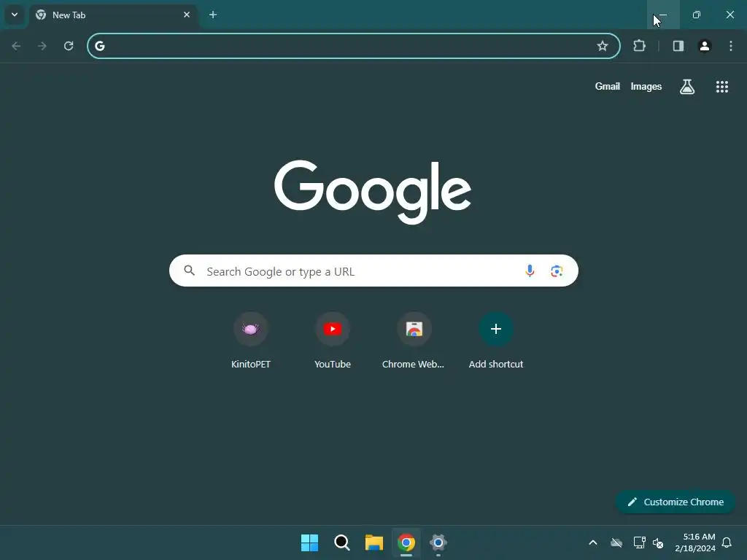The image size is (747, 560).
Task: Open the Windows Start menu
Action: (309, 542)
